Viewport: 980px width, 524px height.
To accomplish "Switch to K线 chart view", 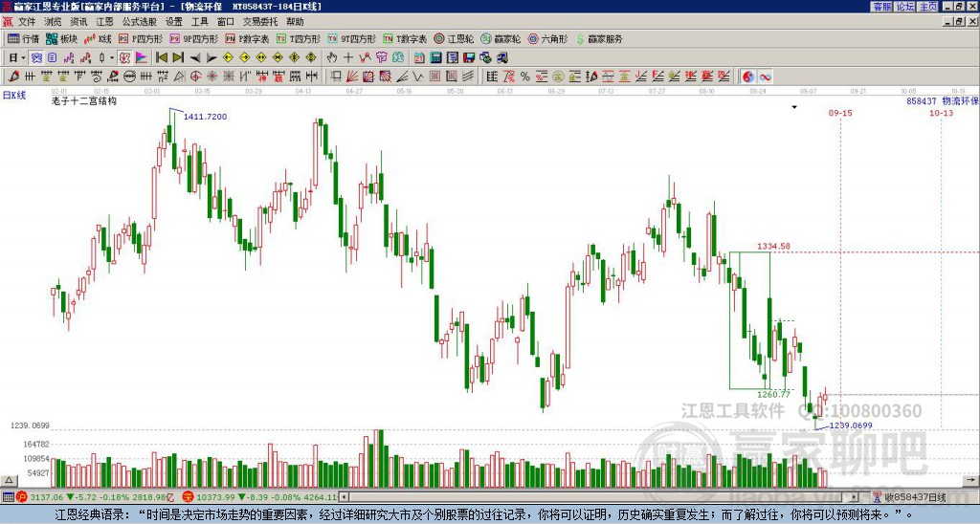I will click(x=99, y=38).
